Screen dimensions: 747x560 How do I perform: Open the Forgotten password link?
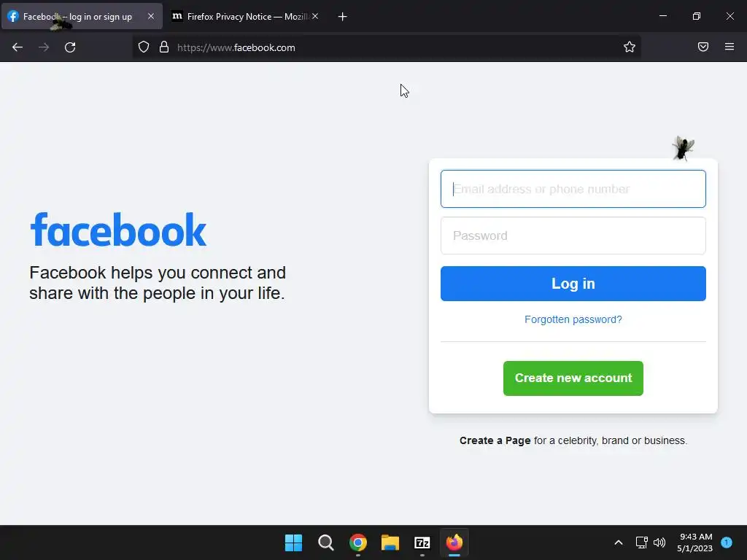(x=573, y=319)
